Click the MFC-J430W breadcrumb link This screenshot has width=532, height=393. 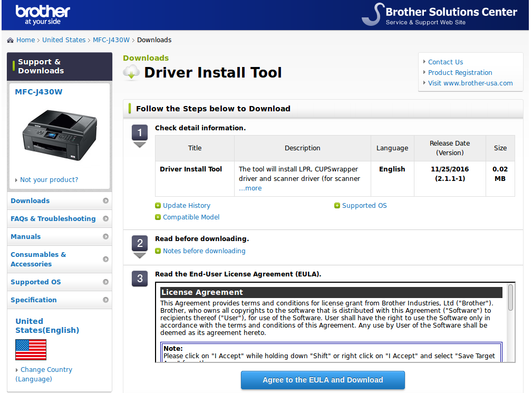[x=111, y=40]
